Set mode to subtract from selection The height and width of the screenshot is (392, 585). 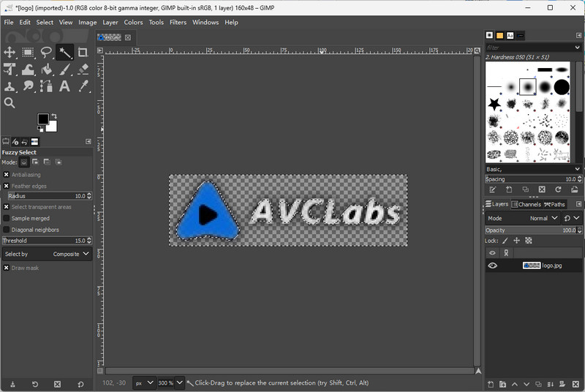(47, 162)
